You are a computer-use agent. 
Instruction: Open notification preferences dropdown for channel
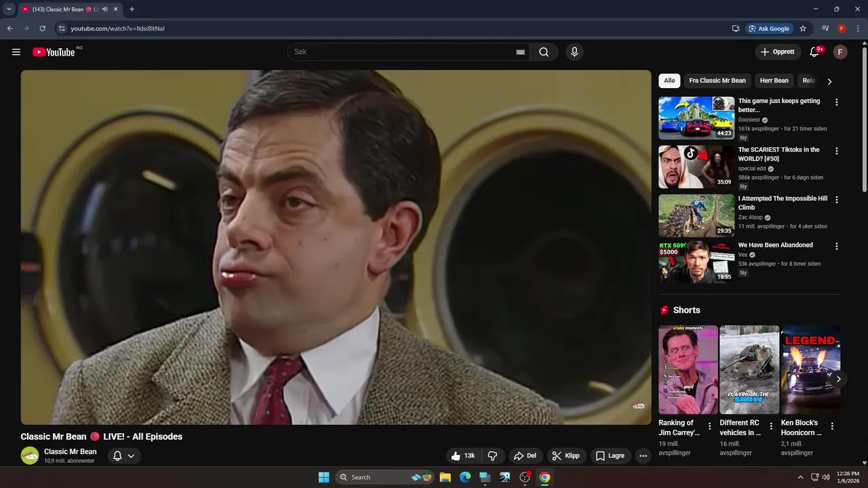(123, 456)
